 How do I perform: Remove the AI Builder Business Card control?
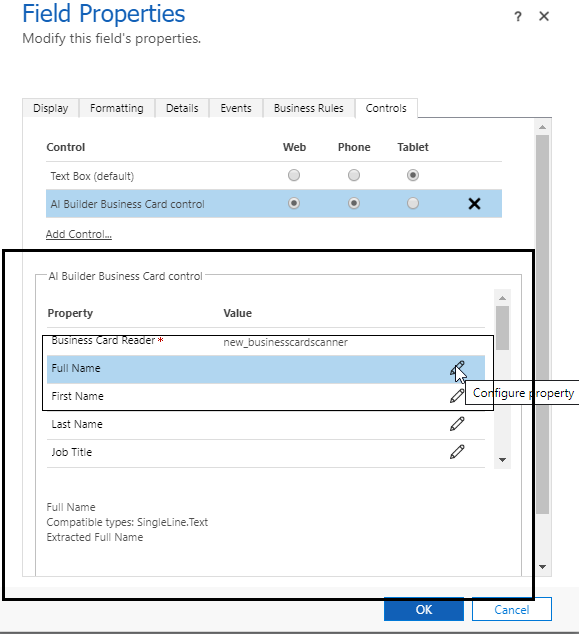[x=474, y=204]
